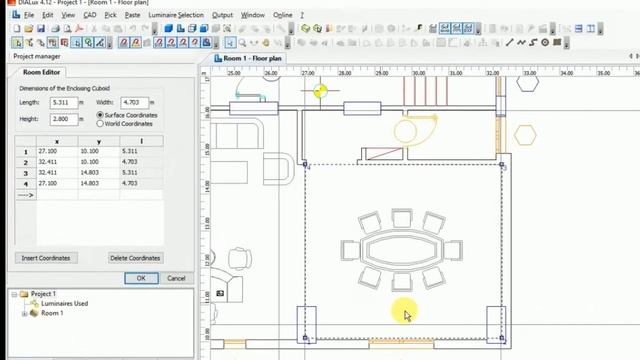The height and width of the screenshot is (360, 640).
Task: Click the Insert Coordinates button
Action: (46, 258)
